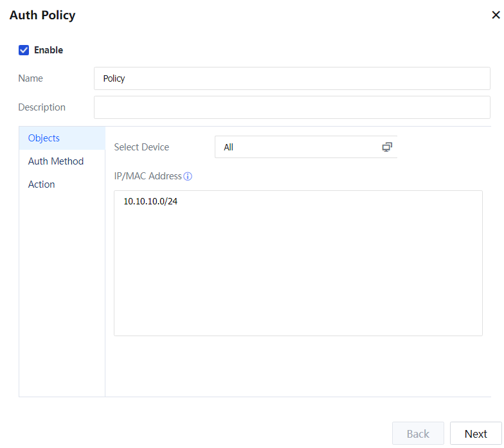Open the Action tab
This screenshot has height=448, width=504.
(42, 184)
